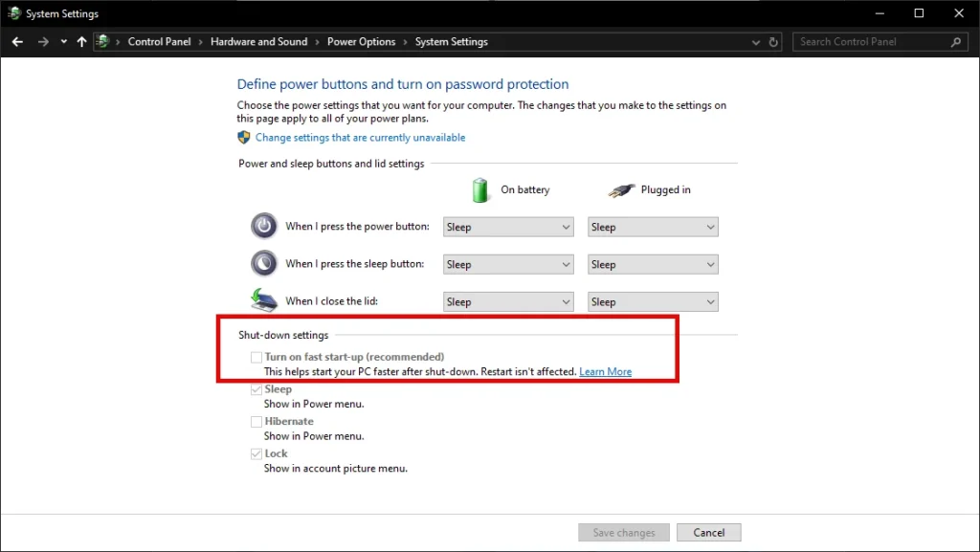The image size is (980, 552).
Task: Click the battery icon above On battery column
Action: tap(479, 189)
